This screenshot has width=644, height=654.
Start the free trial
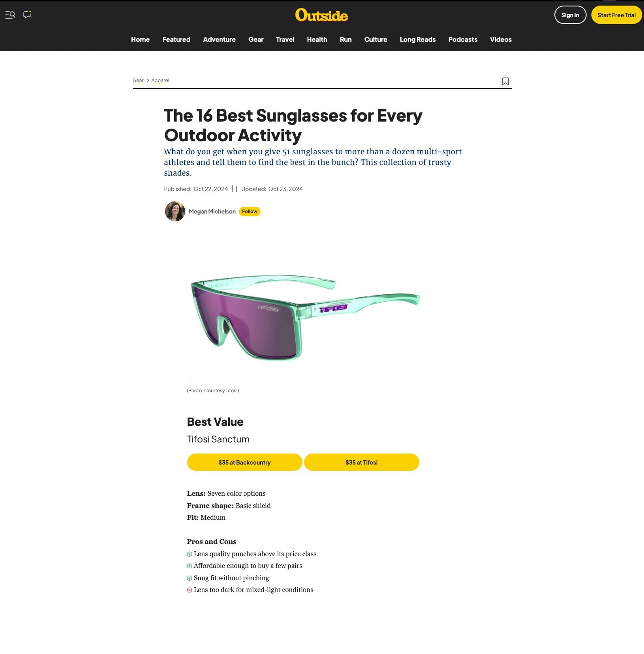[616, 15]
